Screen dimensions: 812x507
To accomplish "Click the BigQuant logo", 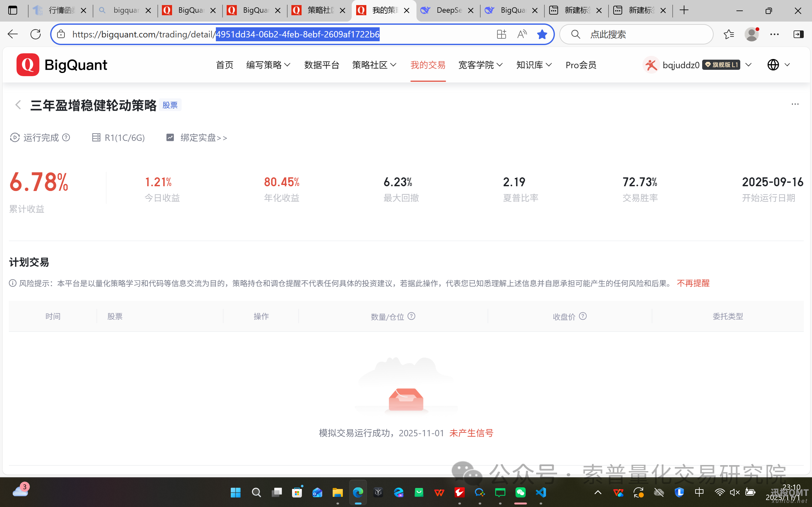I will [62, 65].
